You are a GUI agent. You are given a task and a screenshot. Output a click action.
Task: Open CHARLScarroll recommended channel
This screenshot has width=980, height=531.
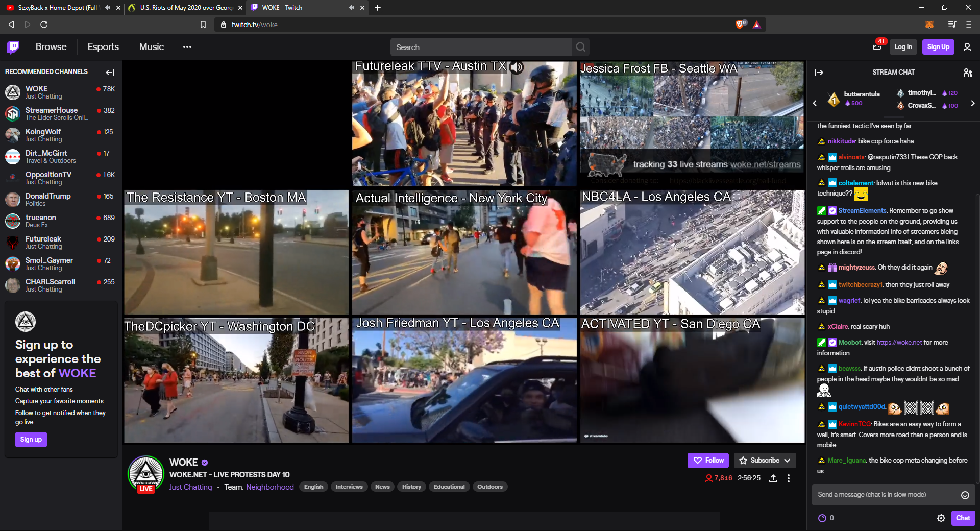pyautogui.click(x=60, y=285)
